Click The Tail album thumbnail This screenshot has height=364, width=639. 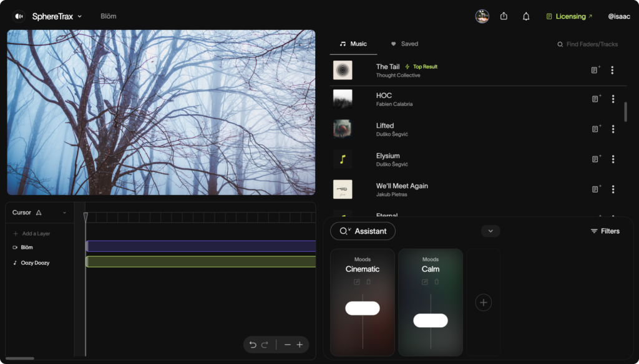point(343,70)
